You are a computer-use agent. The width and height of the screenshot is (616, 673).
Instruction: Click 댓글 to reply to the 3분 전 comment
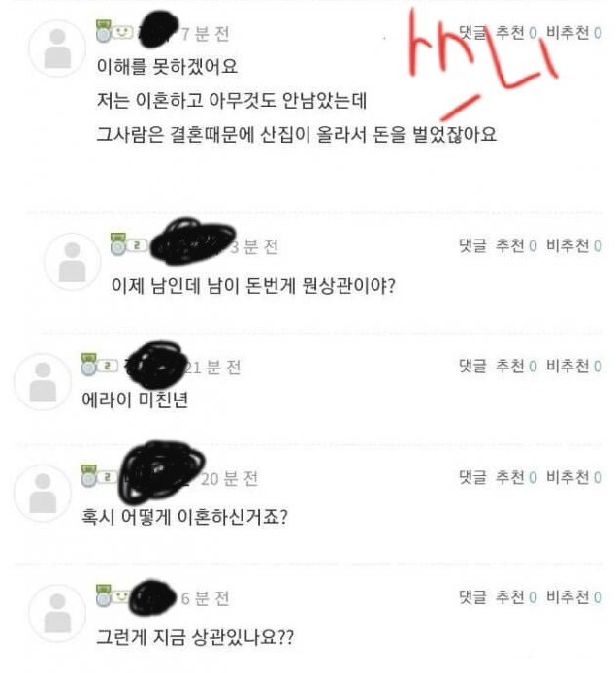[473, 245]
